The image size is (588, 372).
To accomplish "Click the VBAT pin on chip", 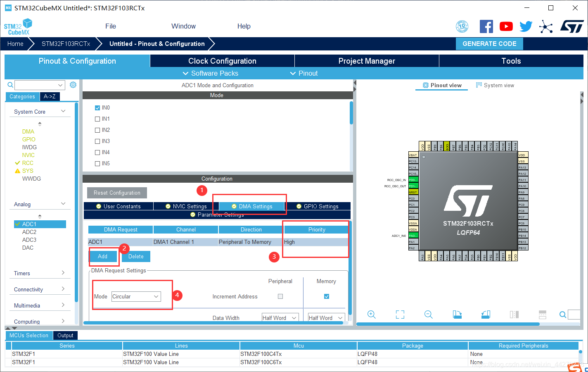I will (x=413, y=155).
